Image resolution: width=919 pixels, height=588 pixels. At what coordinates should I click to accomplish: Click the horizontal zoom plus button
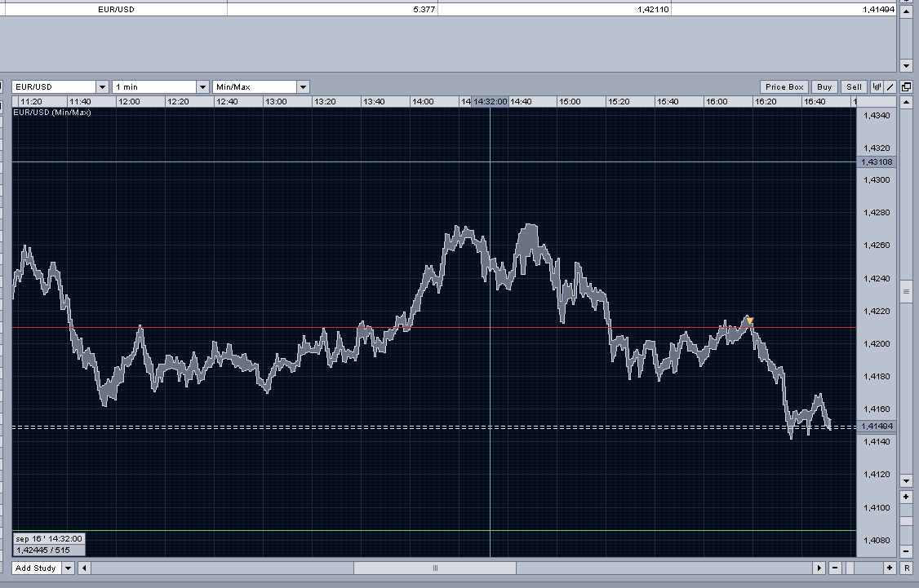click(x=889, y=568)
